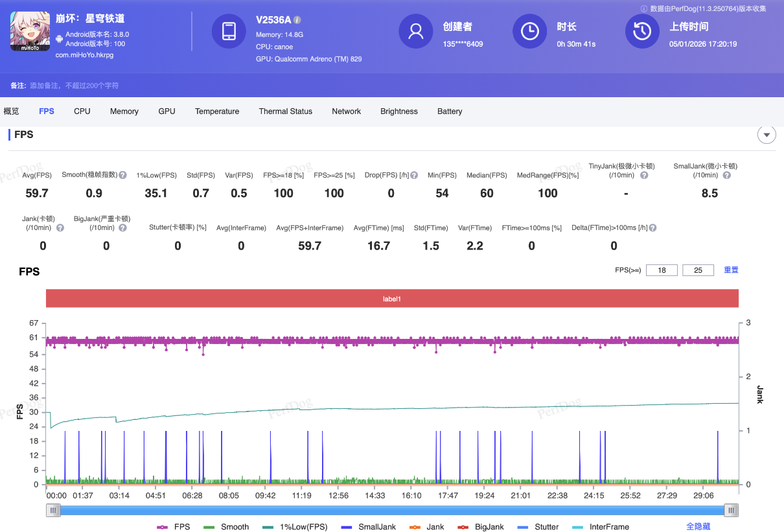This screenshot has height=532, width=784.
Task: Click the FPS threshold field showing 18
Action: (x=662, y=270)
